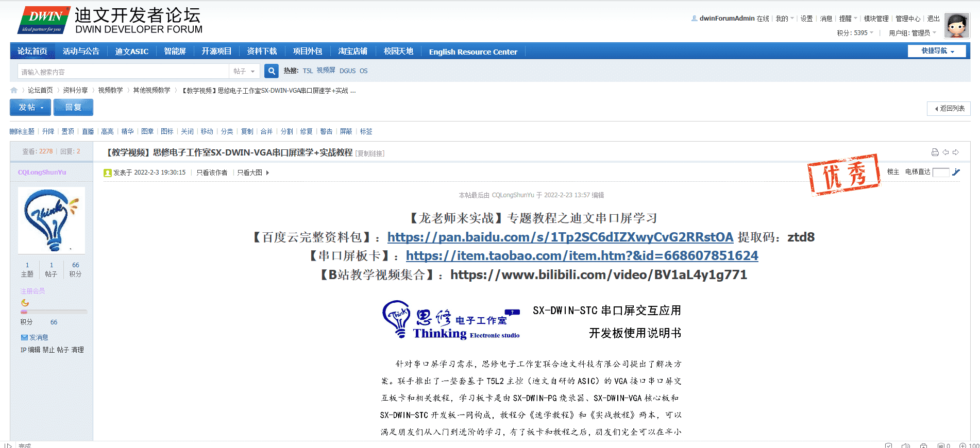Viewport: 980px width, 448px height.
Task: Click the 标签 moderation link
Action: click(366, 131)
